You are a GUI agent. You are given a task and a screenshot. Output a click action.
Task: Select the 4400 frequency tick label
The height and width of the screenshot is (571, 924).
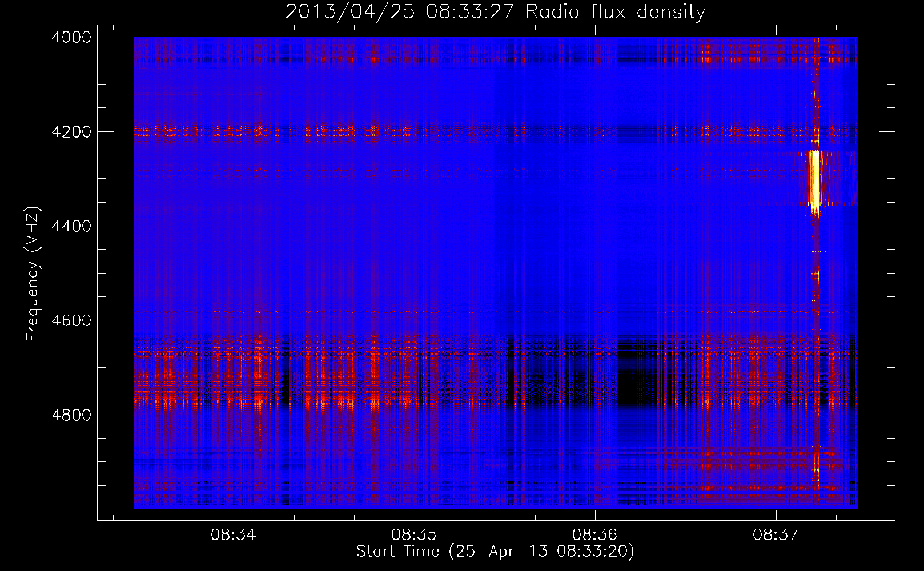click(71, 226)
